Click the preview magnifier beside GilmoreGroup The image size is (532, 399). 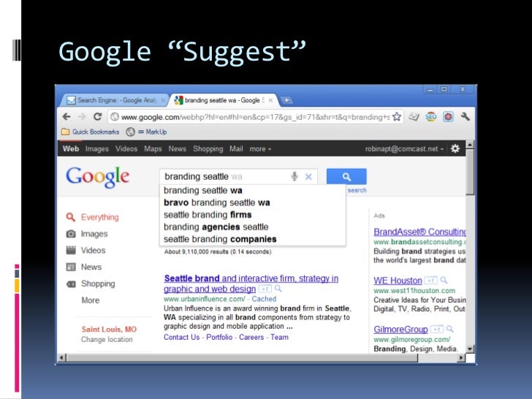coord(450,329)
